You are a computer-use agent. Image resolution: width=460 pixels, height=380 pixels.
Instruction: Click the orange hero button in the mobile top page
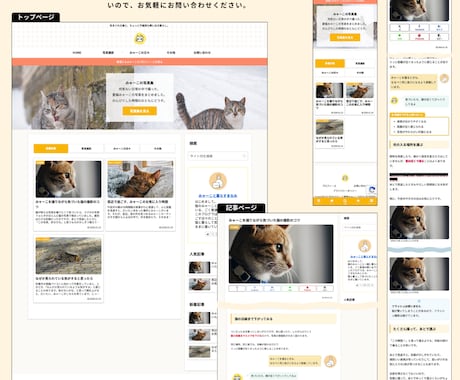[x=345, y=38]
